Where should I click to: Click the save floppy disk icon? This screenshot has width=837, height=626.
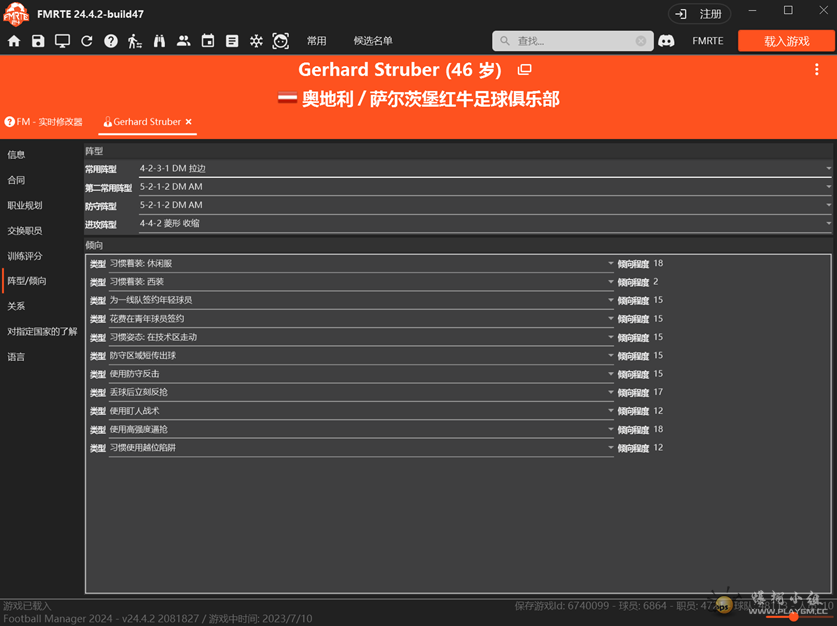coord(38,41)
